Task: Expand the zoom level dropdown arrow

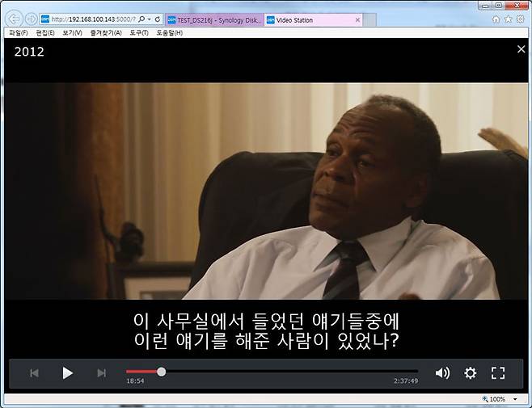Action: 515,399
